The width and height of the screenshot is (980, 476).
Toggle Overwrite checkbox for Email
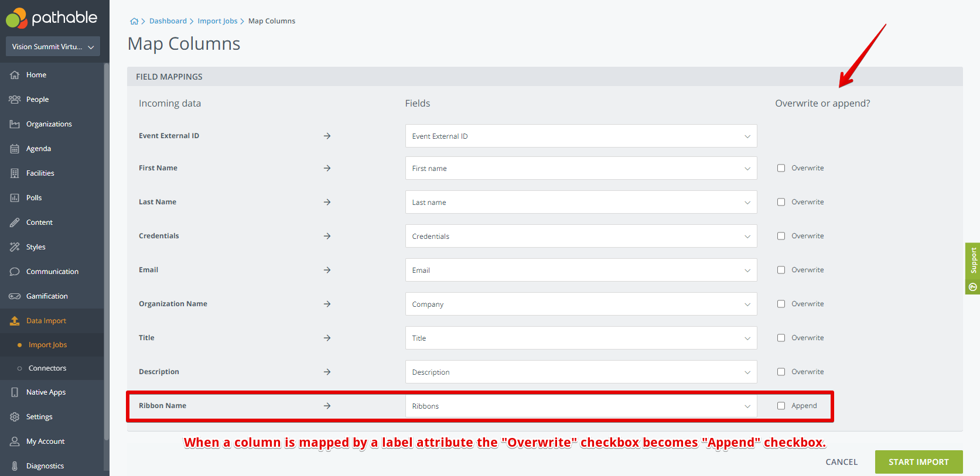(x=781, y=270)
